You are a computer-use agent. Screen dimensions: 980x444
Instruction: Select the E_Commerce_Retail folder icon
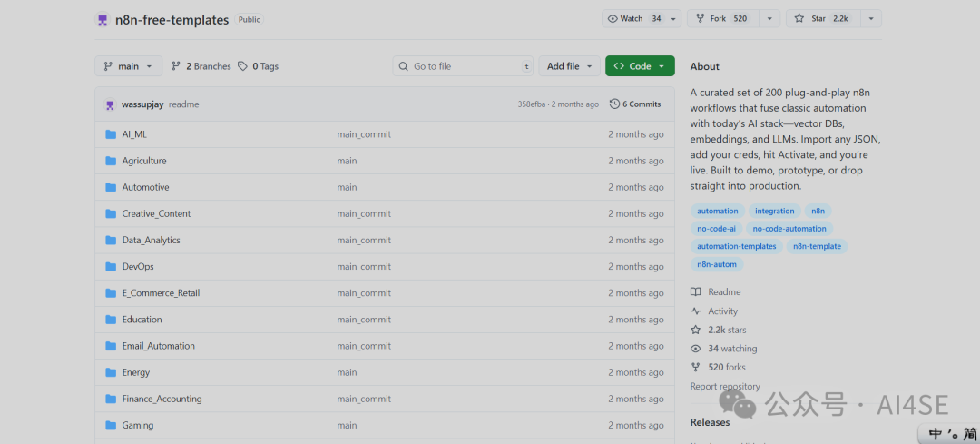[x=112, y=292]
